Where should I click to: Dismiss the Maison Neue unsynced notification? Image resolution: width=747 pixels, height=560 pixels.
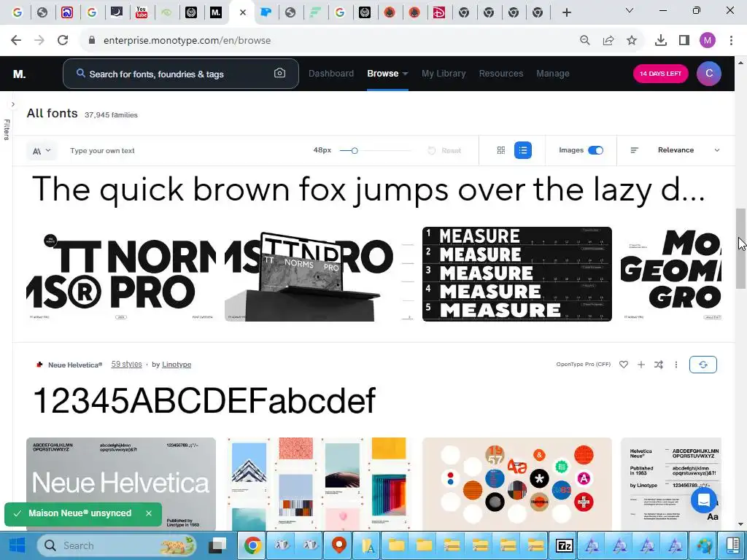149,513
